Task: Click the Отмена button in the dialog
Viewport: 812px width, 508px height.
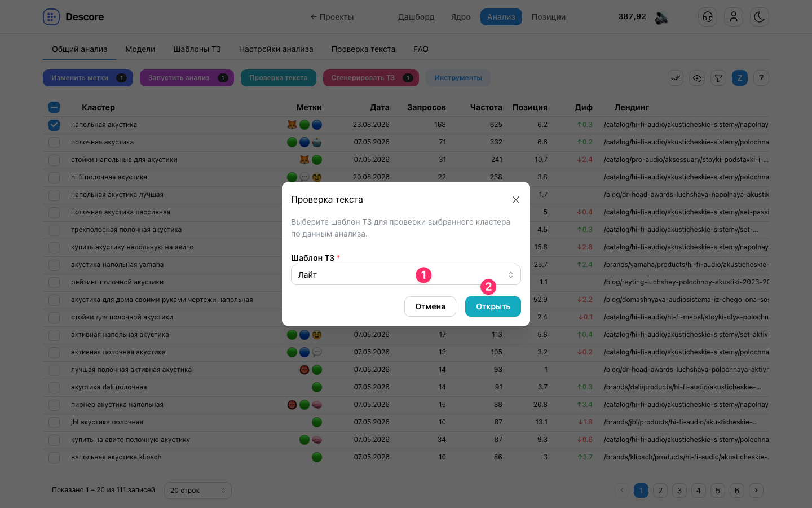Action: pyautogui.click(x=430, y=306)
